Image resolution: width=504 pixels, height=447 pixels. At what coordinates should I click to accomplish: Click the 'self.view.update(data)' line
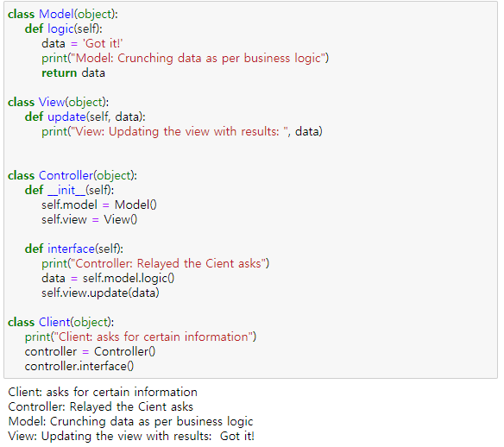(100, 293)
